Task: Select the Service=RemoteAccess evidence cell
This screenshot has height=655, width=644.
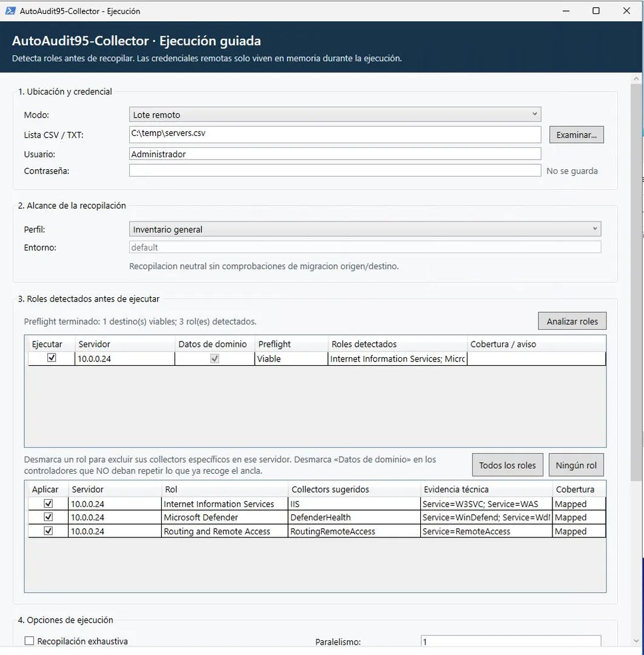Action: click(486, 531)
